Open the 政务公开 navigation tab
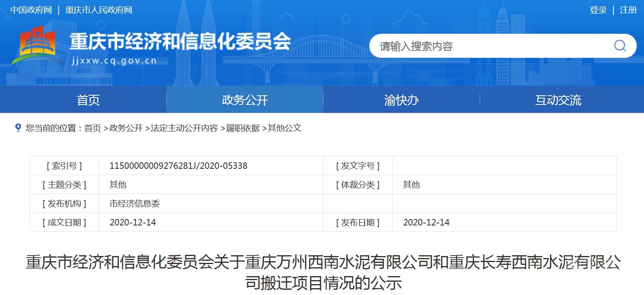 pyautogui.click(x=245, y=100)
